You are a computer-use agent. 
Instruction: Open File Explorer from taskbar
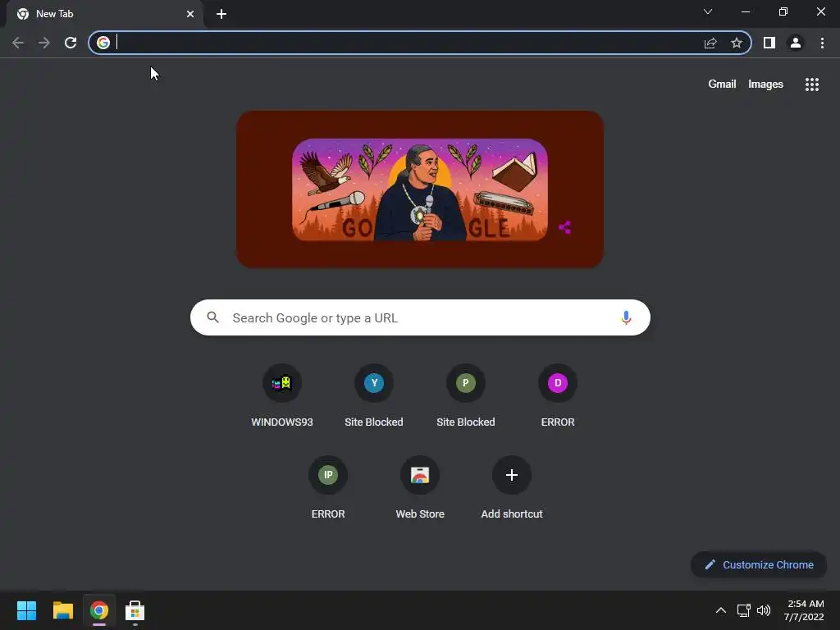tap(62, 610)
